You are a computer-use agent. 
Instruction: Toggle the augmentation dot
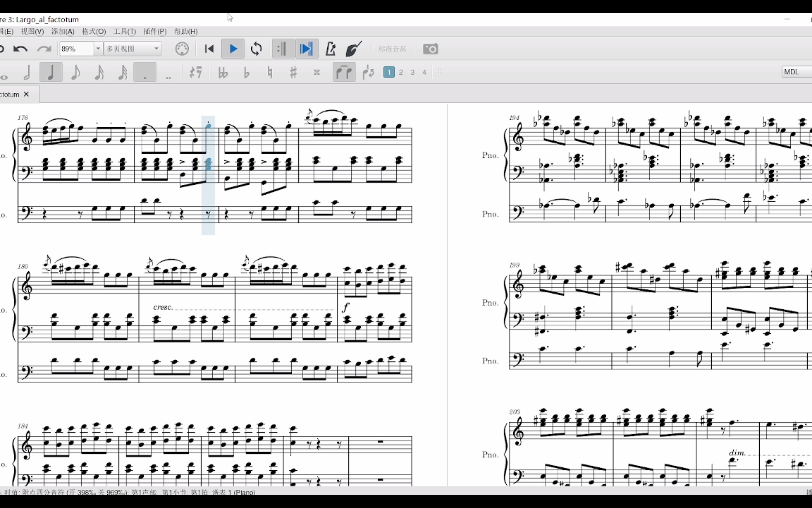pyautogui.click(x=145, y=72)
